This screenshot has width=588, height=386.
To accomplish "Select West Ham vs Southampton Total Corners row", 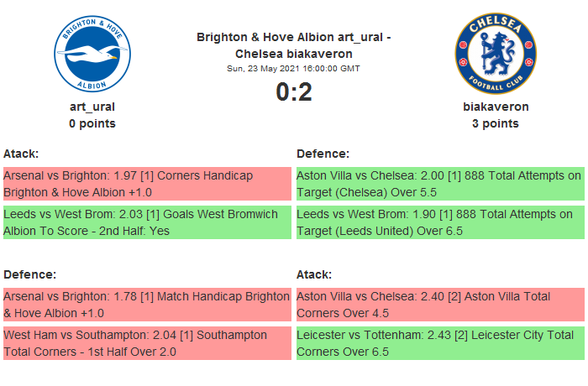I will tap(147, 343).
